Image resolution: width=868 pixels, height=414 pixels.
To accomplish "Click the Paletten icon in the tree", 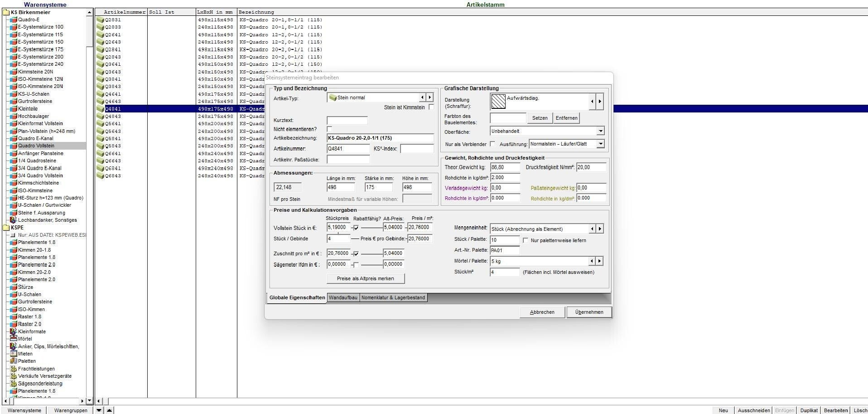I will click(x=13, y=361).
